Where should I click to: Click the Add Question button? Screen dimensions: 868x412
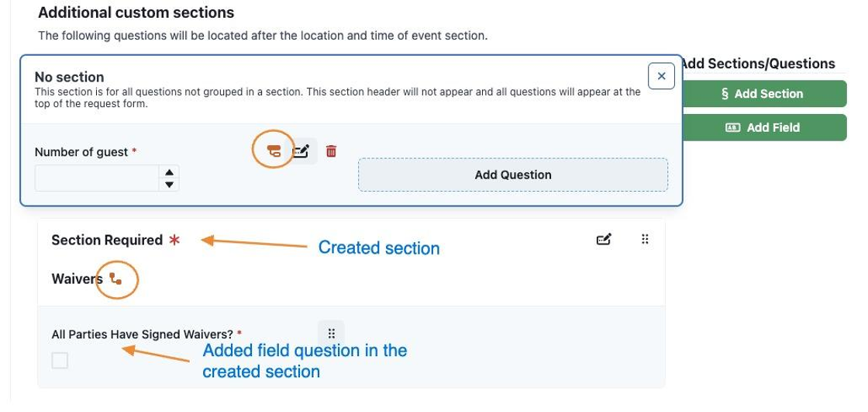[x=512, y=175]
